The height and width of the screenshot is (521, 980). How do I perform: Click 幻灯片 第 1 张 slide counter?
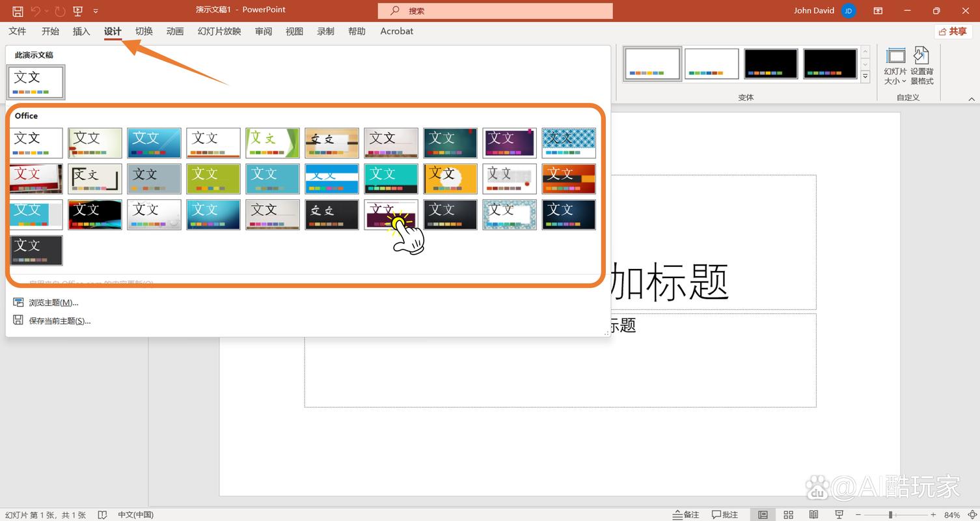pyautogui.click(x=46, y=514)
